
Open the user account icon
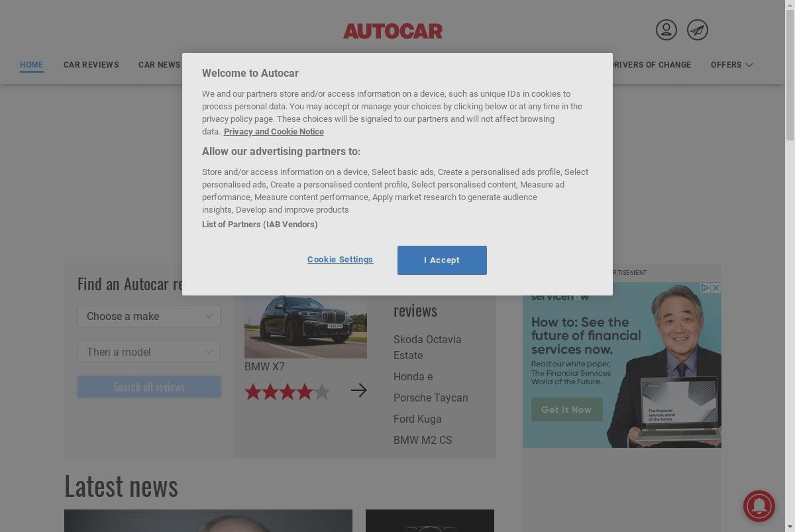[666, 30]
